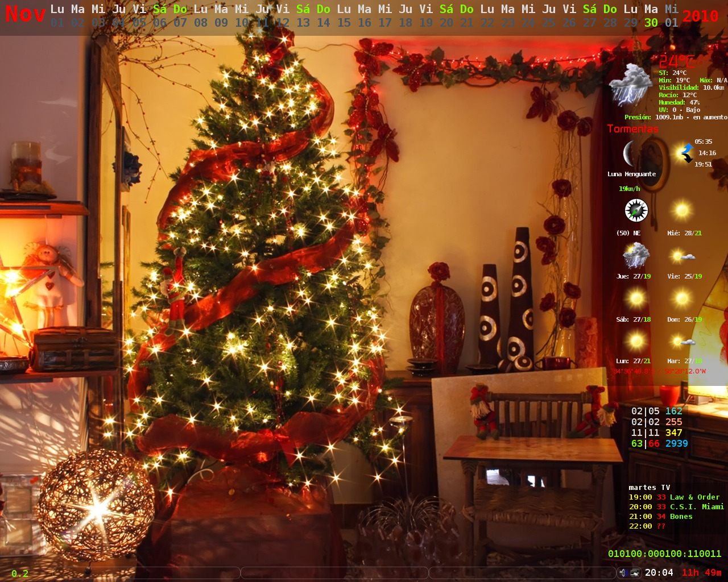Click the 'martes TV' heading
Viewport: 728px width, 582px height.
[x=650, y=487]
